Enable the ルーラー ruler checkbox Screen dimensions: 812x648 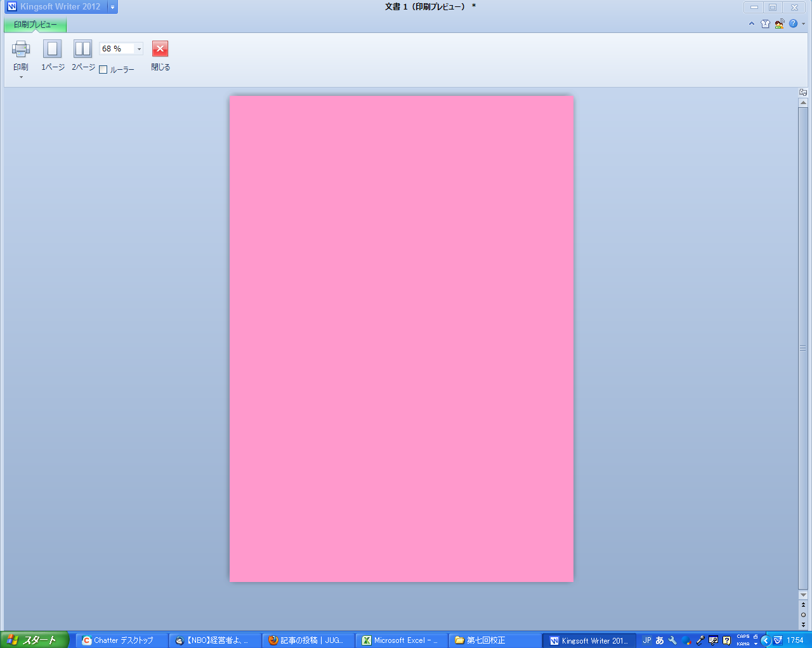pos(103,69)
